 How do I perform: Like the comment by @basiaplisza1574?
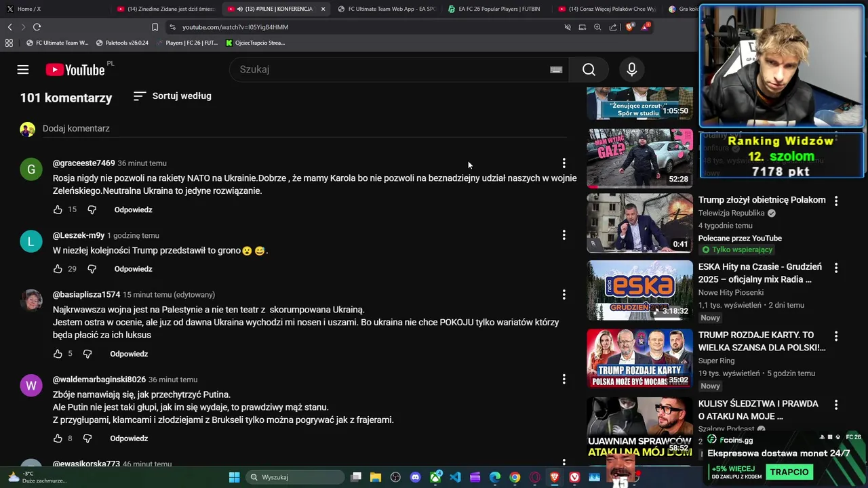58,354
